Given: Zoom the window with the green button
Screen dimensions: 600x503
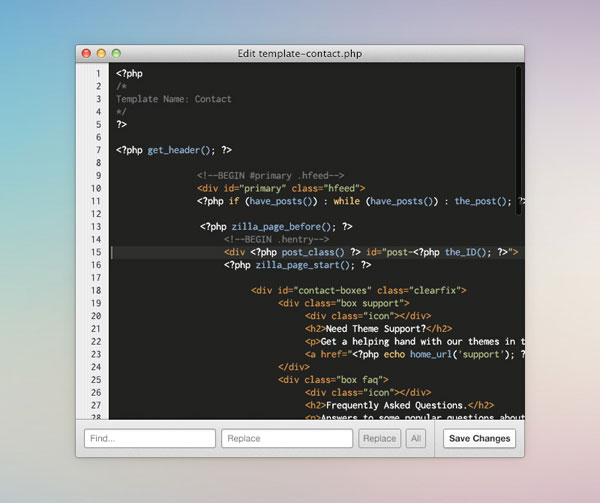Looking at the screenshot, I should [x=116, y=54].
